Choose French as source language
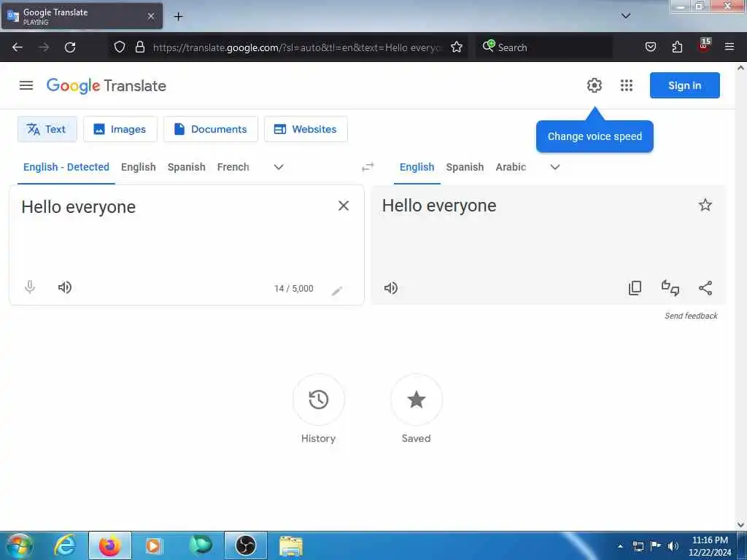 pyautogui.click(x=233, y=167)
